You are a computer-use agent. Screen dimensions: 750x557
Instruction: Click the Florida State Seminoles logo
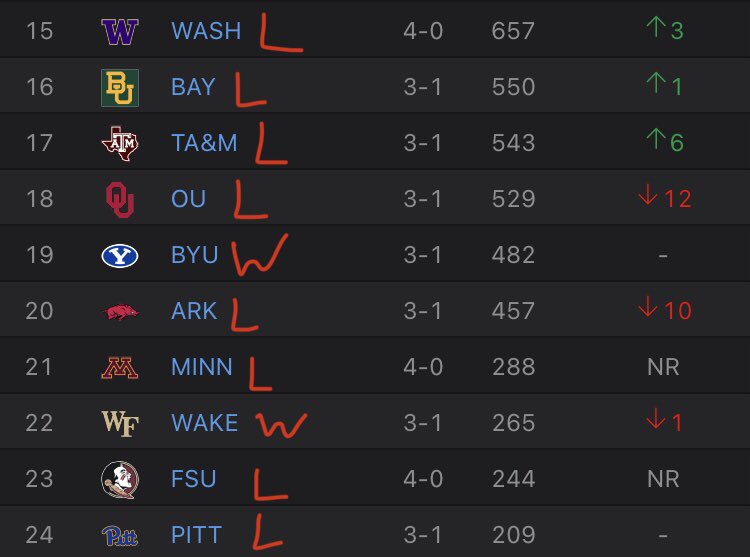[x=120, y=479]
